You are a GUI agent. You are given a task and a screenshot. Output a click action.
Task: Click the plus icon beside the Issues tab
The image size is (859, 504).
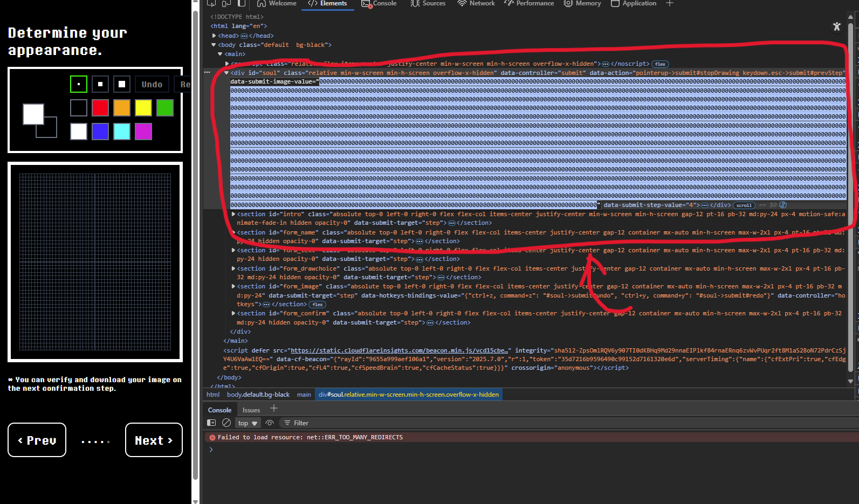(274, 409)
